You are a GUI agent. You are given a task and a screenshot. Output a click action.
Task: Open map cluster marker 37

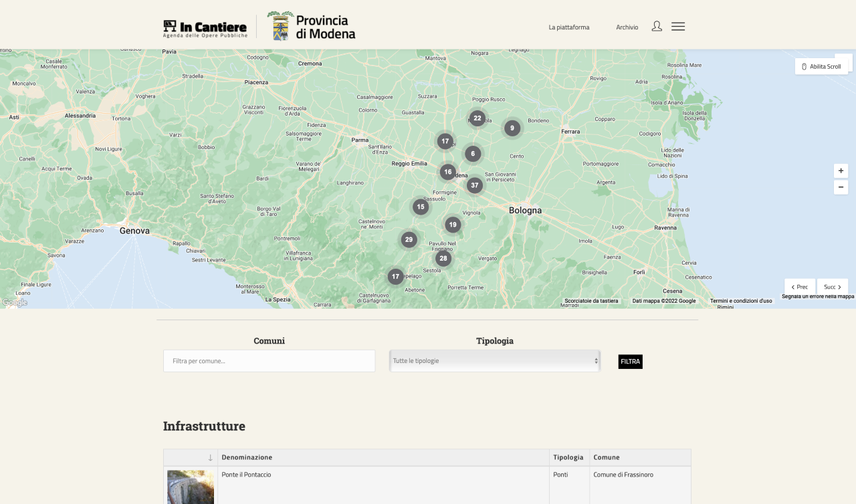tap(475, 185)
